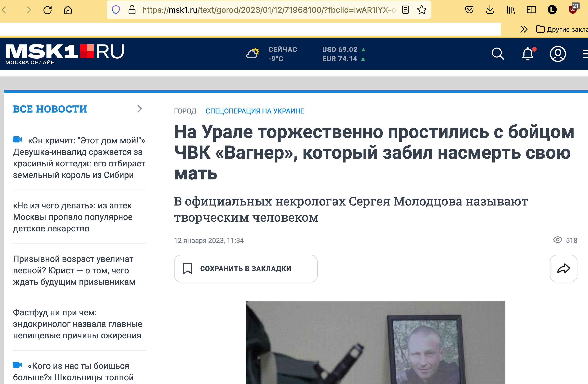Open the MSK1.RU homepage logo
588x384 pixels.
tap(65, 54)
